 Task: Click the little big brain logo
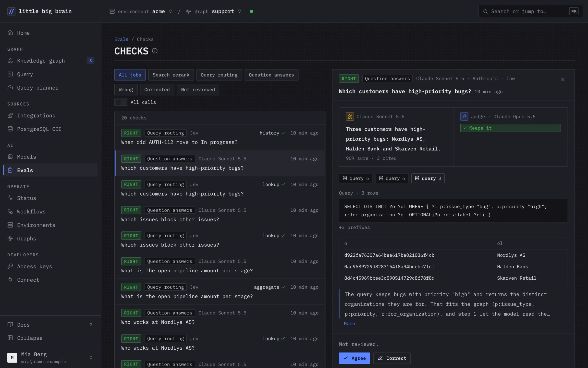(39, 11)
